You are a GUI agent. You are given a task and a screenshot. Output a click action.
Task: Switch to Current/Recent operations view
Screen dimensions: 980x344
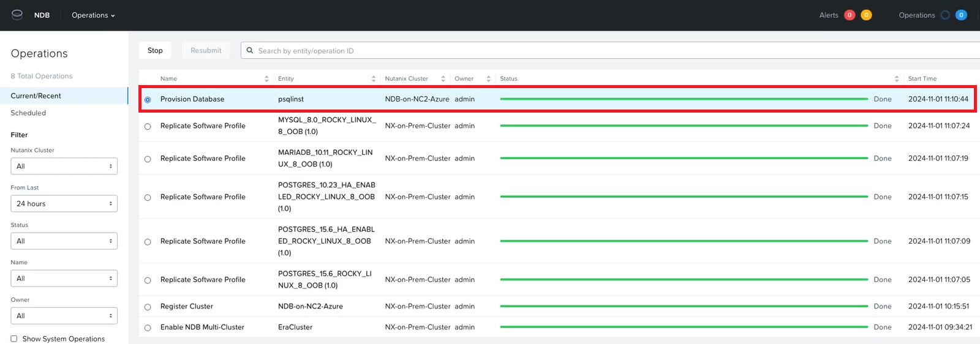click(x=64, y=95)
